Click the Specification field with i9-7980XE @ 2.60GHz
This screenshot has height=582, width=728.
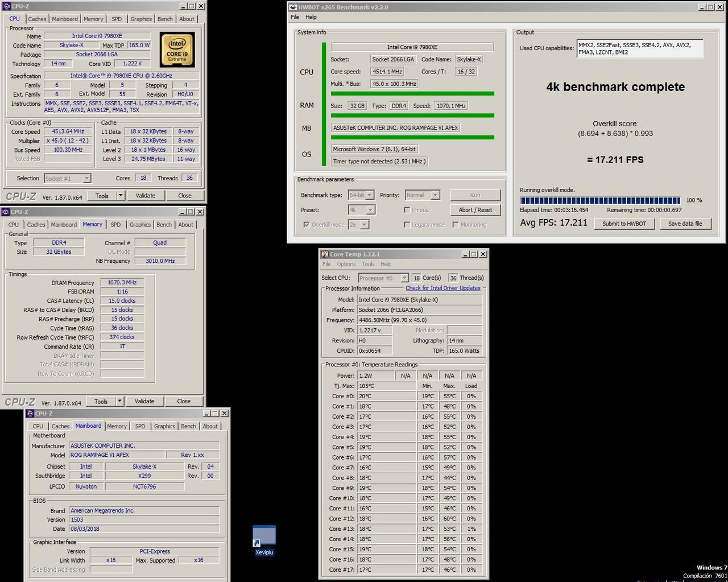click(x=122, y=76)
